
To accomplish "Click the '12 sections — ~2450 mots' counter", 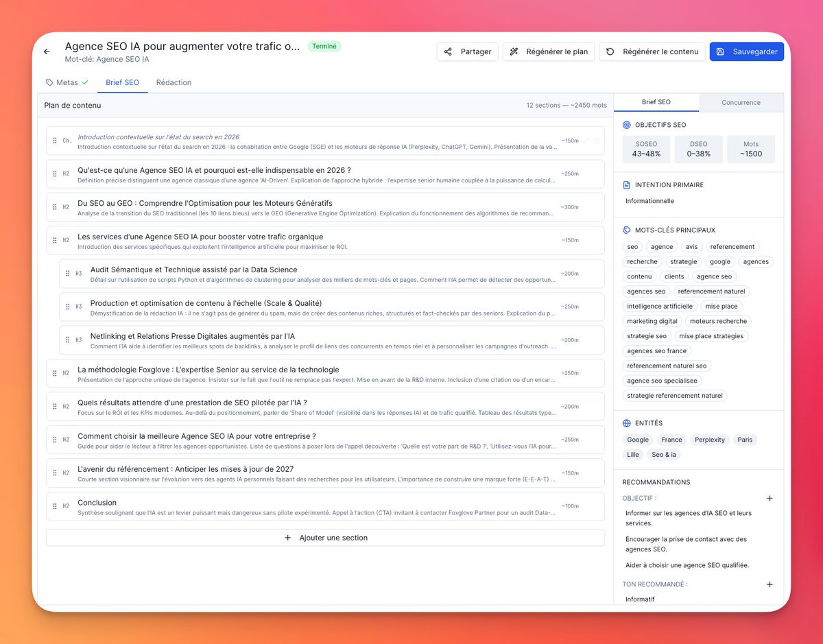I will coord(566,106).
